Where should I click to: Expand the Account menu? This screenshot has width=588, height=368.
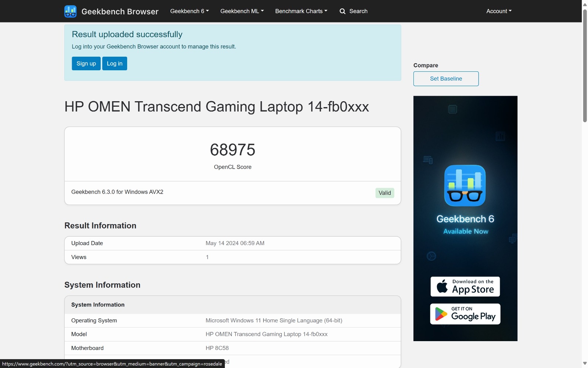[499, 11]
